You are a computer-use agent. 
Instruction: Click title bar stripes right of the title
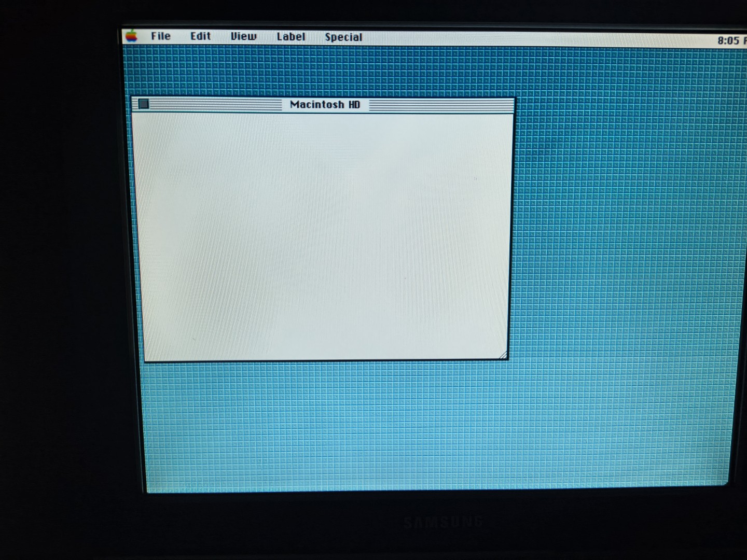pyautogui.click(x=441, y=106)
